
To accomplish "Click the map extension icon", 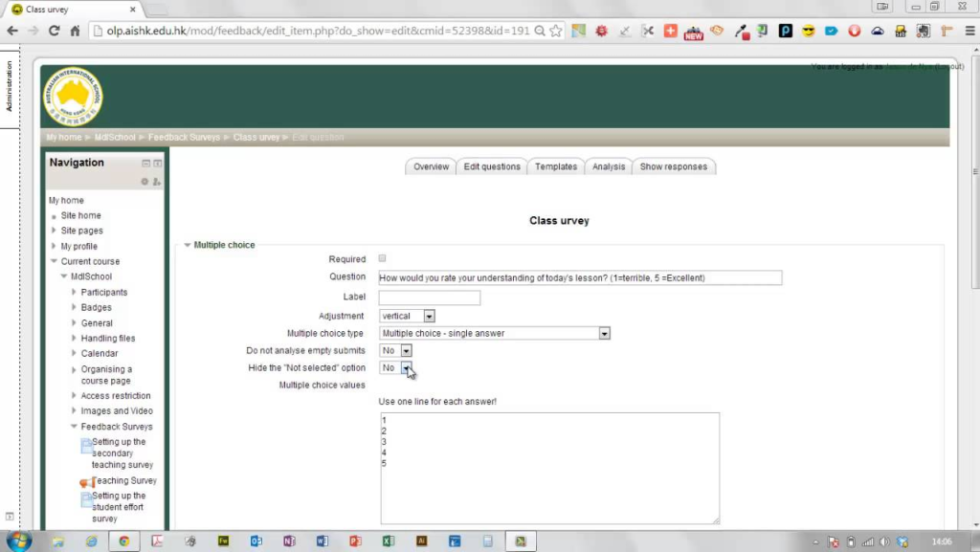I will (x=579, y=31).
